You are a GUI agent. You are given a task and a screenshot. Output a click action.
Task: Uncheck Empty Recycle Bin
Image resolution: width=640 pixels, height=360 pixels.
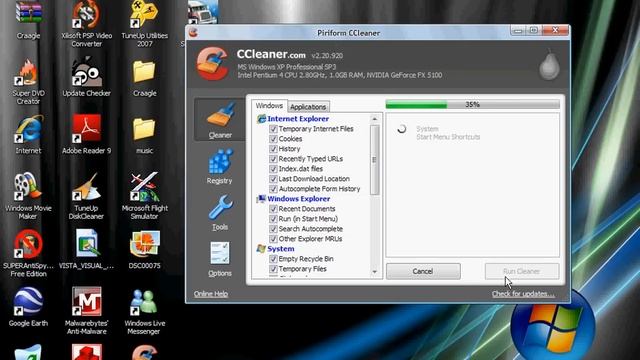[x=273, y=259]
